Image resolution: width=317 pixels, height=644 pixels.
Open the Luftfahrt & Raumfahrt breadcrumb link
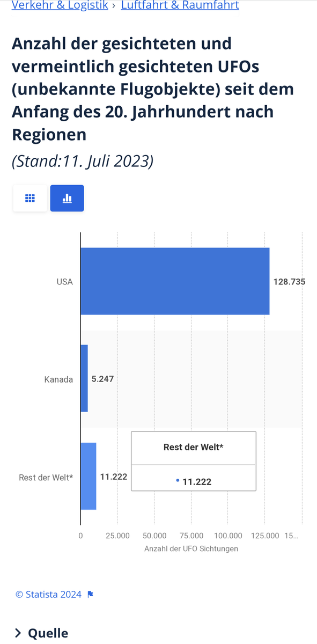180,5
